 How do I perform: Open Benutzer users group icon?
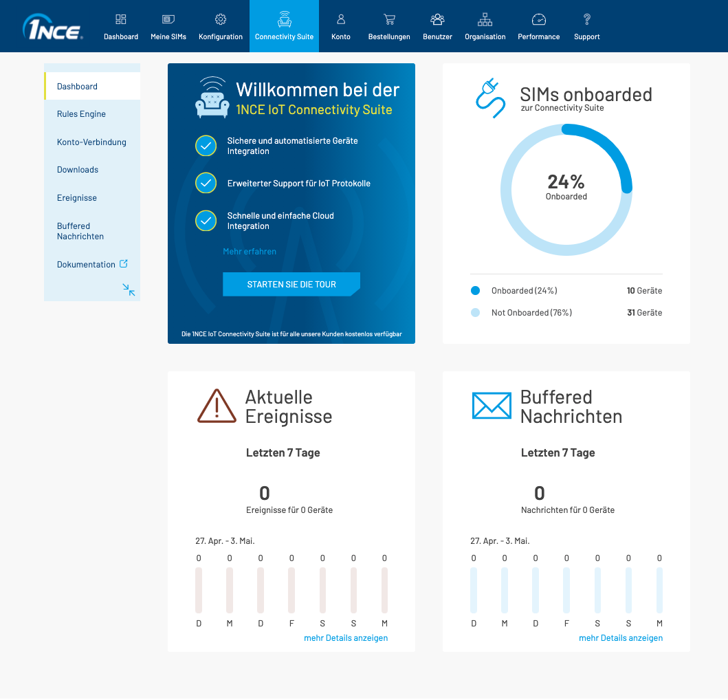tap(437, 19)
